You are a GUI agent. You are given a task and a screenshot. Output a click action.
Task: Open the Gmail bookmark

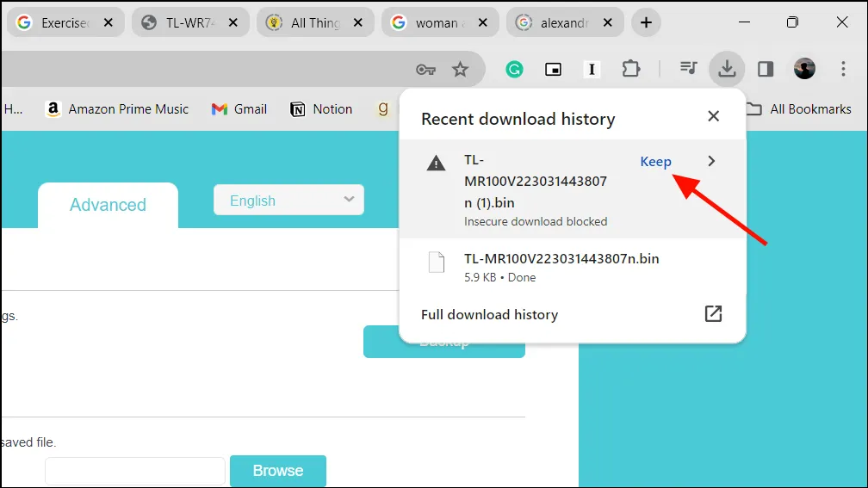click(239, 109)
